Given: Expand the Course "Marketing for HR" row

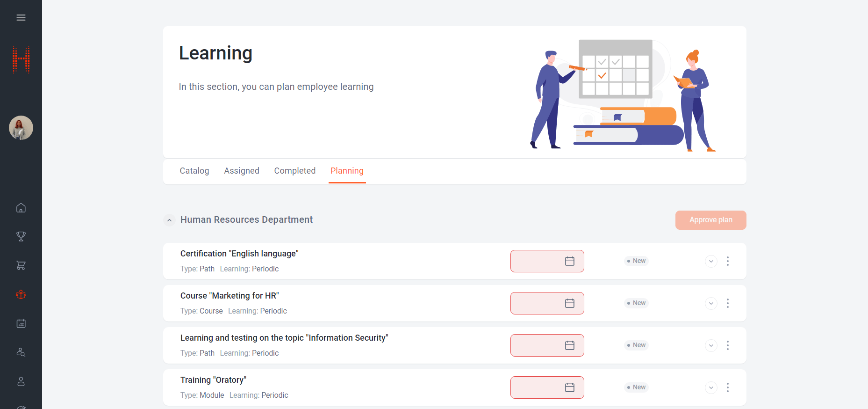Looking at the screenshot, I should pos(711,303).
